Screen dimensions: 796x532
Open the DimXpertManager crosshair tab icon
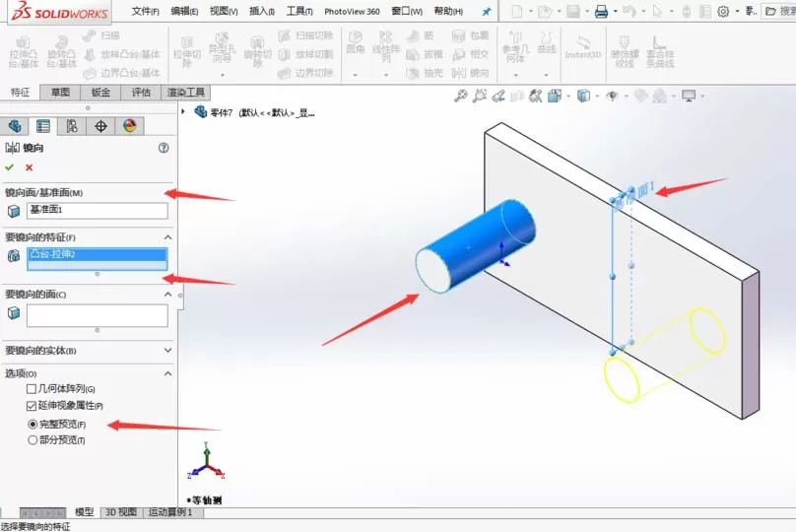coord(100,126)
